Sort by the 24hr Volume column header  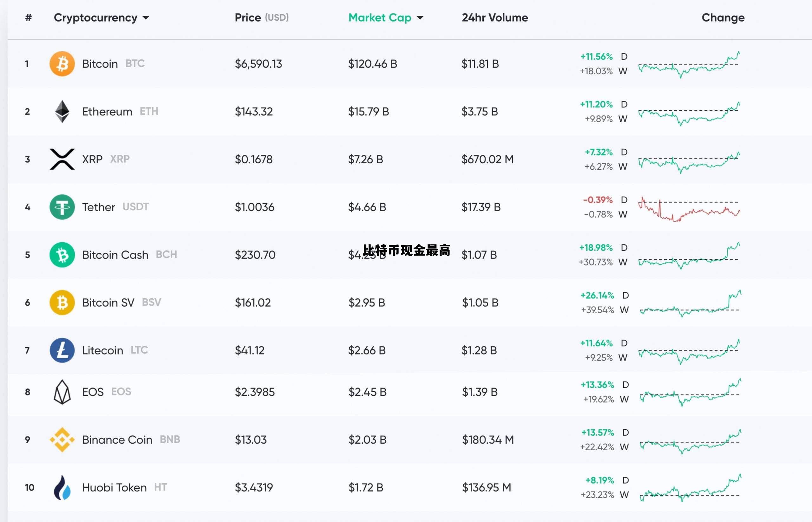pos(495,18)
